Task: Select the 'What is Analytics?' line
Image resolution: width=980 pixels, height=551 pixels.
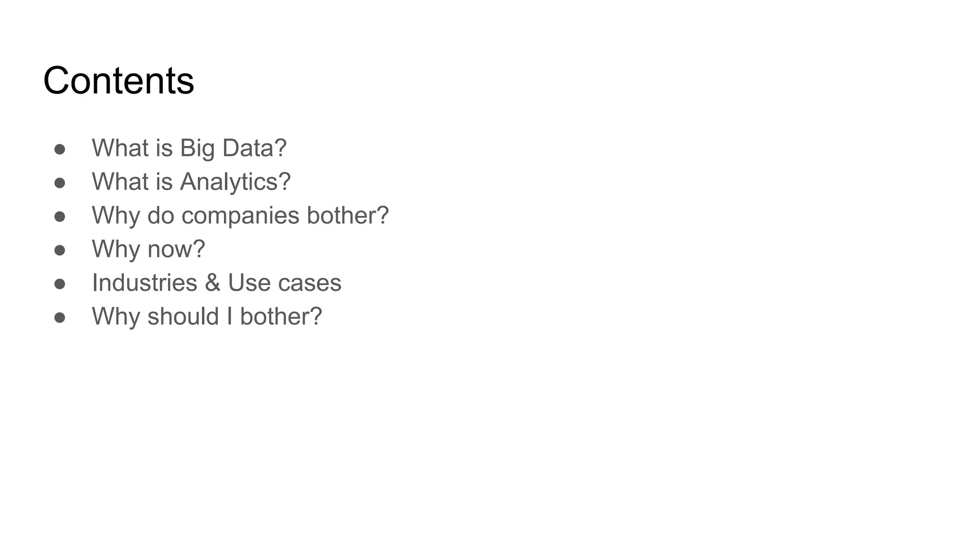Action: coord(191,182)
